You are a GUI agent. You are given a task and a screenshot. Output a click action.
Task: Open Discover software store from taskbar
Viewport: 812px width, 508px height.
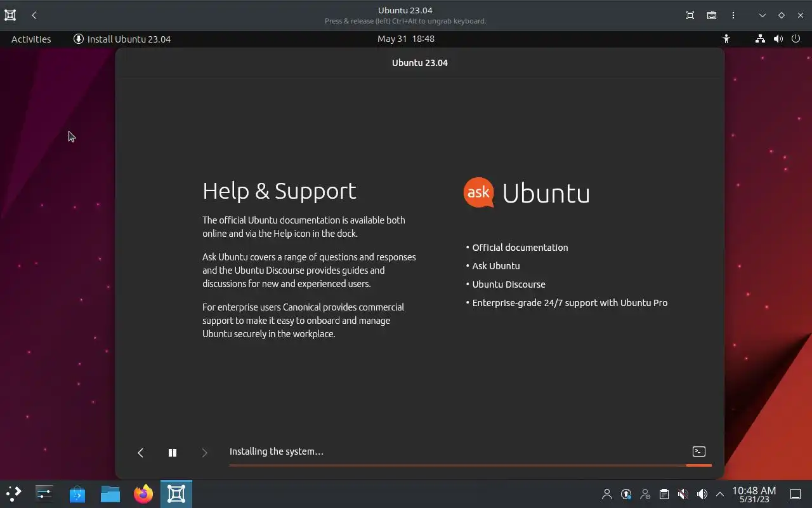(77, 493)
